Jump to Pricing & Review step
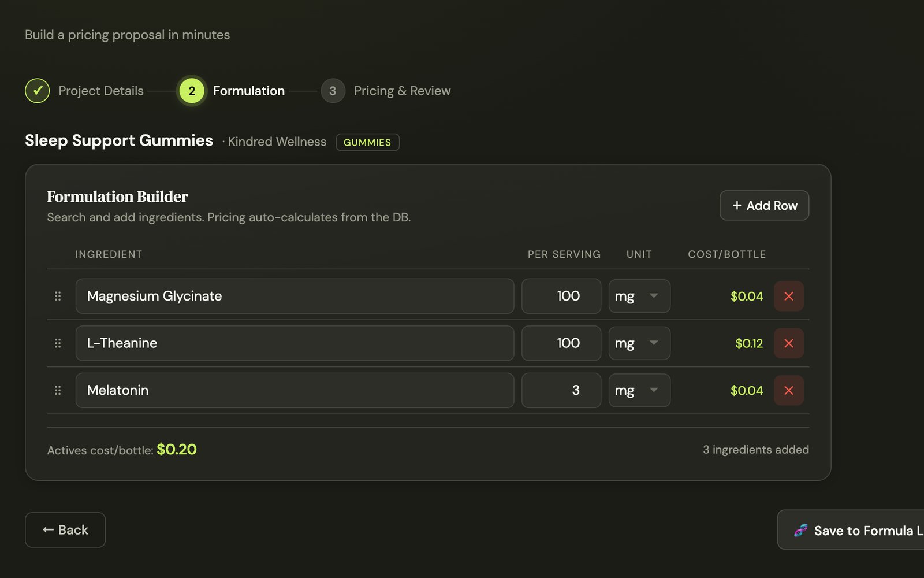 (x=402, y=91)
